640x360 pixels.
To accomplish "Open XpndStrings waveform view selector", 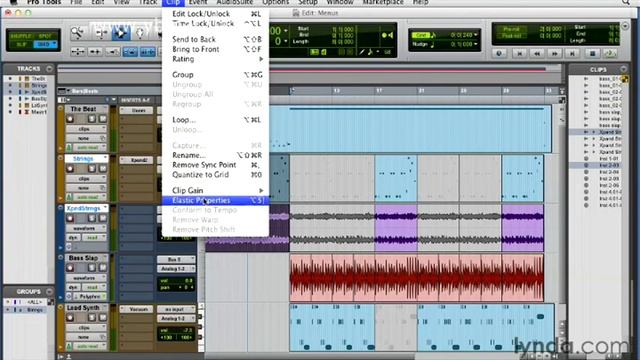I will 86,228.
